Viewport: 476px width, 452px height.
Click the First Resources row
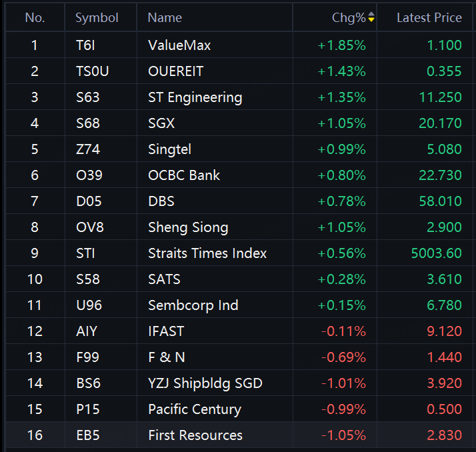pyautogui.click(x=195, y=435)
